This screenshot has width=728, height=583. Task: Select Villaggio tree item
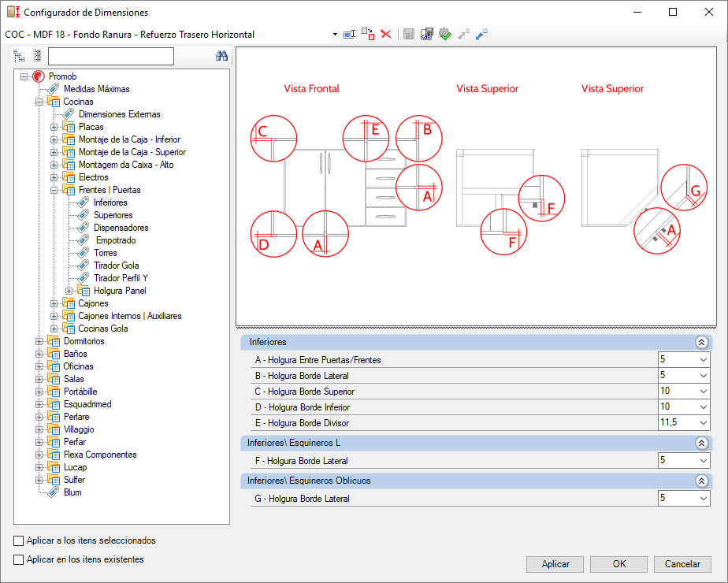tap(79, 429)
